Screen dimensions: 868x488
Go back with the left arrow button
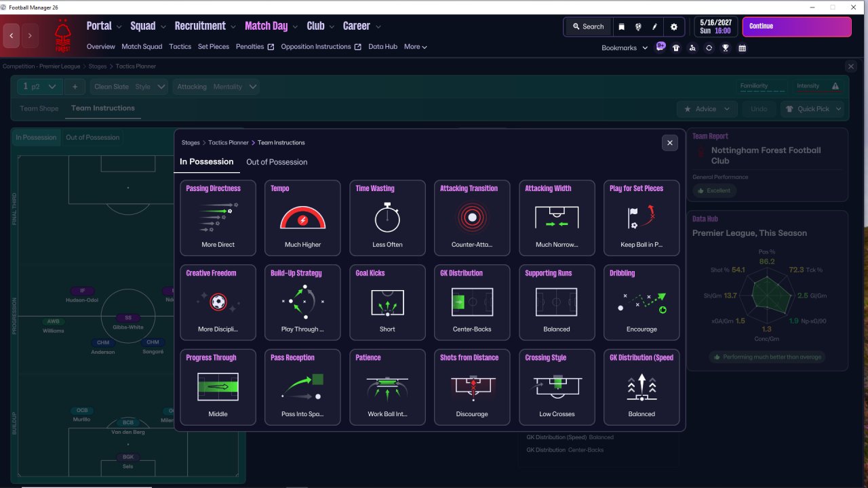(12, 35)
